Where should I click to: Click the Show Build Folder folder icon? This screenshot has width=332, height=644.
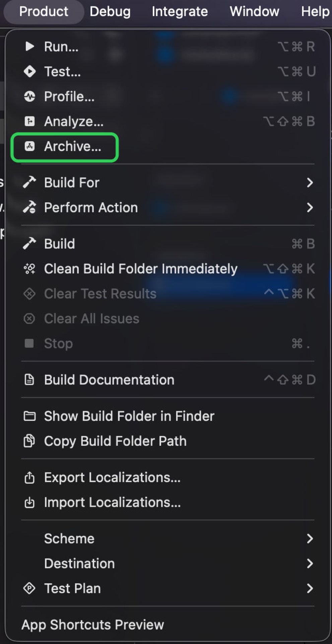pos(29,416)
